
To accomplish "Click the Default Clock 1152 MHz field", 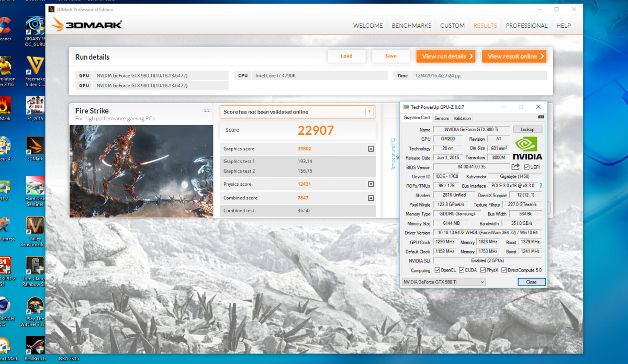I will point(446,252).
